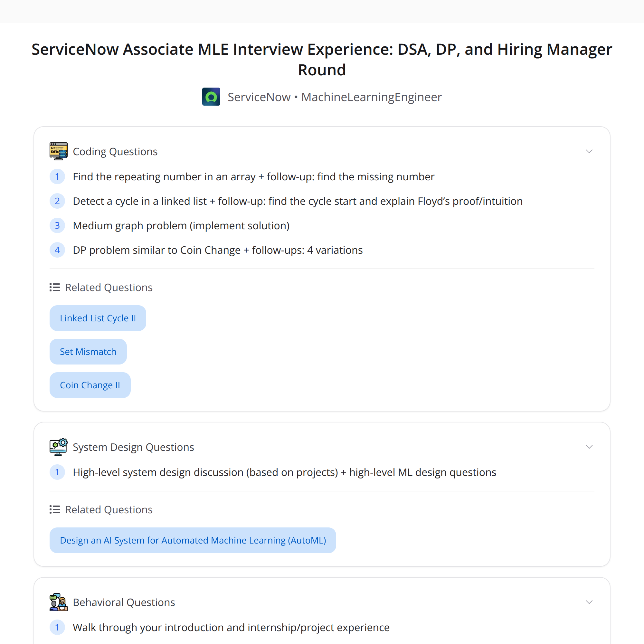Viewport: 644px width, 644px height.
Task: Collapse the Behavioral Questions section chevron
Action: 589,602
